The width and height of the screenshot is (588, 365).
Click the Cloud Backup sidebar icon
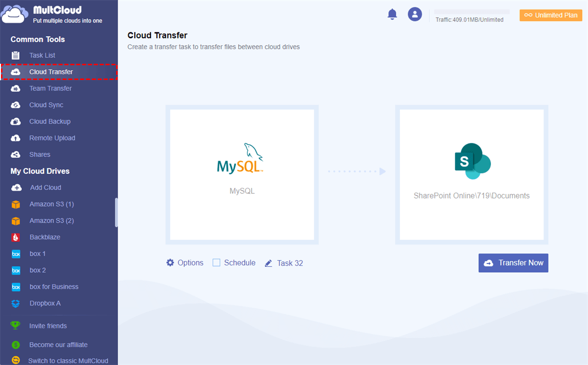pyautogui.click(x=16, y=122)
